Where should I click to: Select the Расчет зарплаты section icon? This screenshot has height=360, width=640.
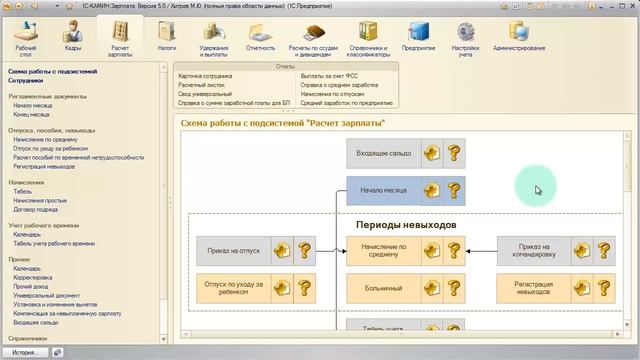point(120,39)
